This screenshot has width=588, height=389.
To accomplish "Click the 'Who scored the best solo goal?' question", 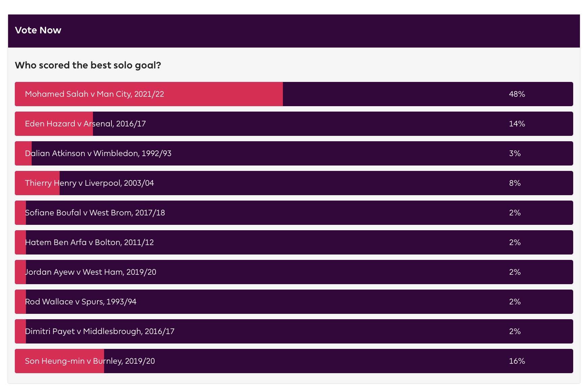I will [88, 65].
